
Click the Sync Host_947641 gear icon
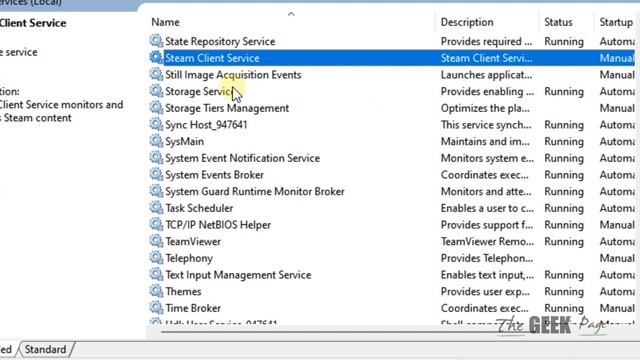pyautogui.click(x=156, y=124)
